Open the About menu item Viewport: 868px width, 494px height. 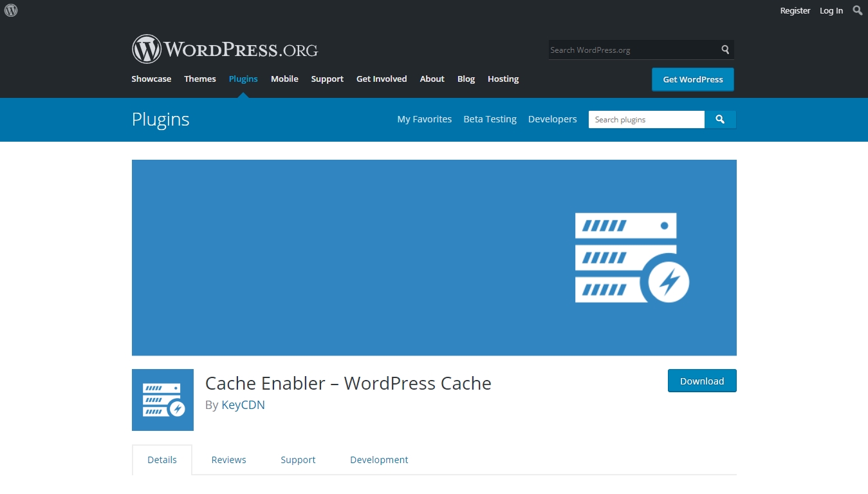point(432,79)
